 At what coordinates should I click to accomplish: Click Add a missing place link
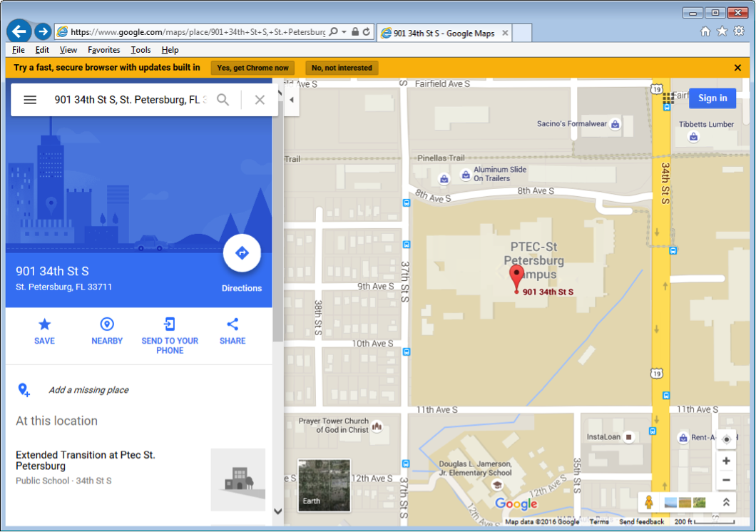[88, 390]
